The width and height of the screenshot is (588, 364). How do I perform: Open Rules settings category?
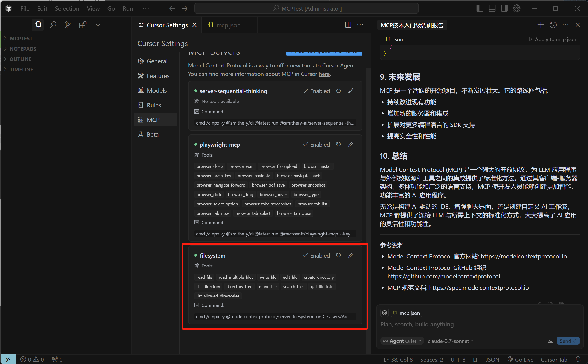[156, 105]
